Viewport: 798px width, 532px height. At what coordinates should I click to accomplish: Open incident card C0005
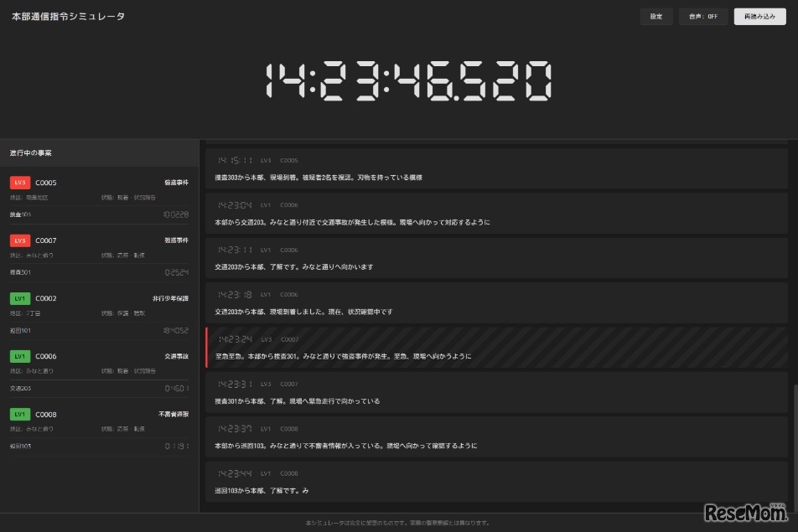click(x=99, y=199)
